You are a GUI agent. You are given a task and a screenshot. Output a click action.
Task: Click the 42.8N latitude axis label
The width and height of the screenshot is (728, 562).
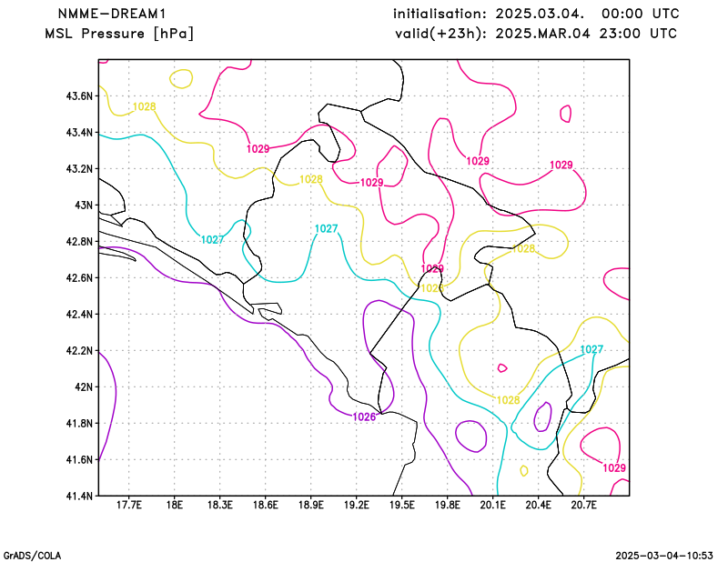pyautogui.click(x=79, y=242)
